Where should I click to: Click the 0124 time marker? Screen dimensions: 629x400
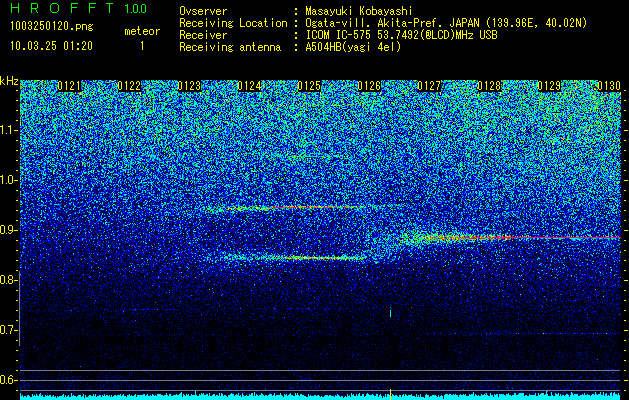[x=249, y=86]
